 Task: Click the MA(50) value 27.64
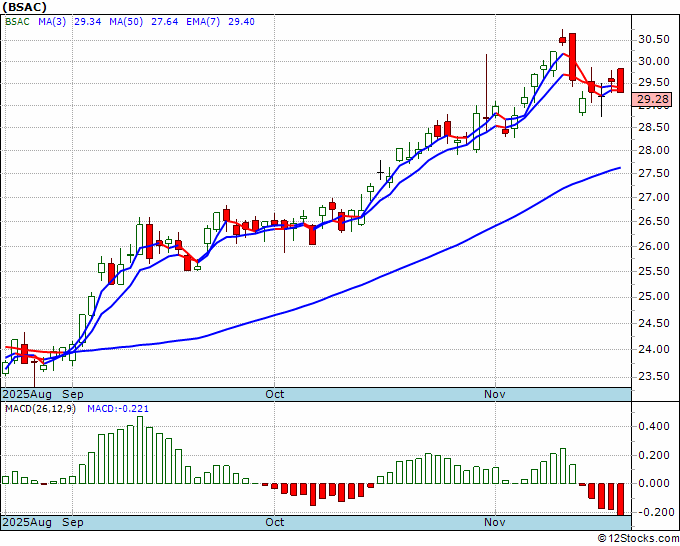click(x=164, y=22)
